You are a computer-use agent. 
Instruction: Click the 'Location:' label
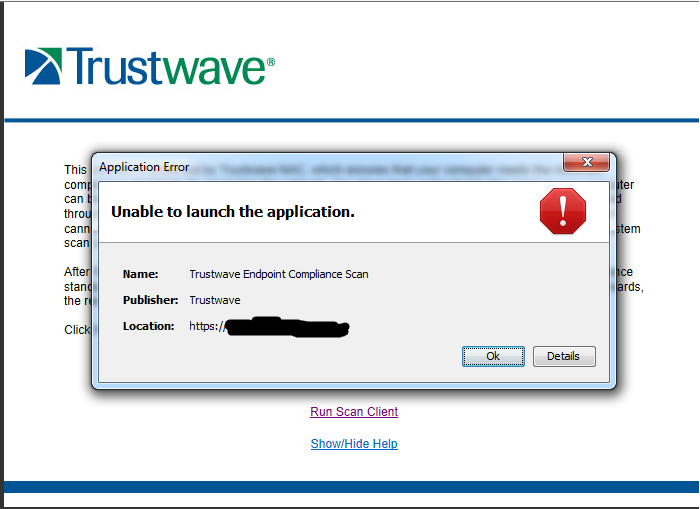[148, 326]
